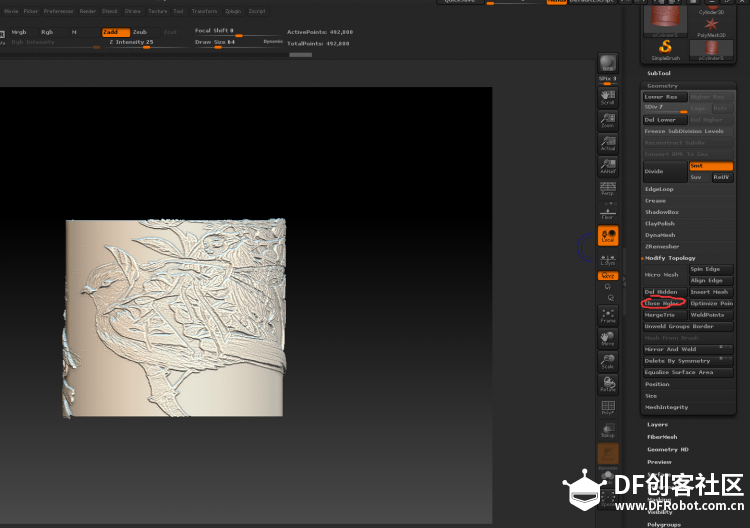This screenshot has height=528, width=750.
Task: Toggle PolyF polyframe display
Action: tap(608, 407)
